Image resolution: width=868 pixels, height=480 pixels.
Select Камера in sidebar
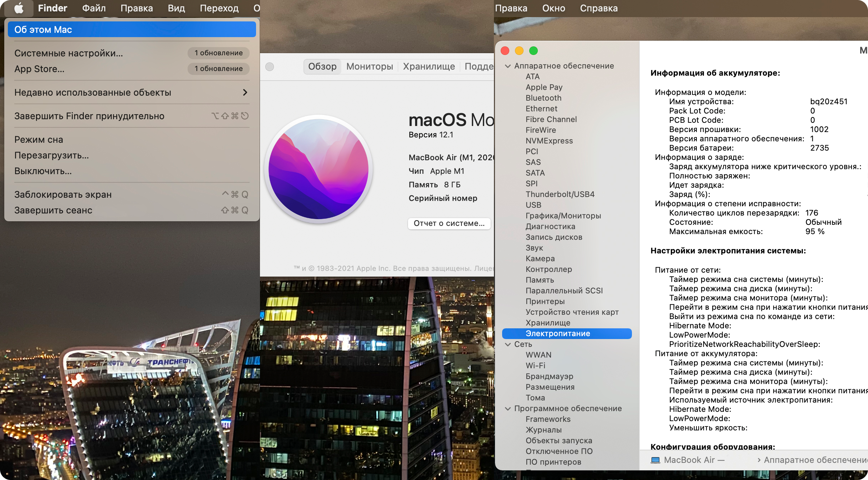pos(540,259)
